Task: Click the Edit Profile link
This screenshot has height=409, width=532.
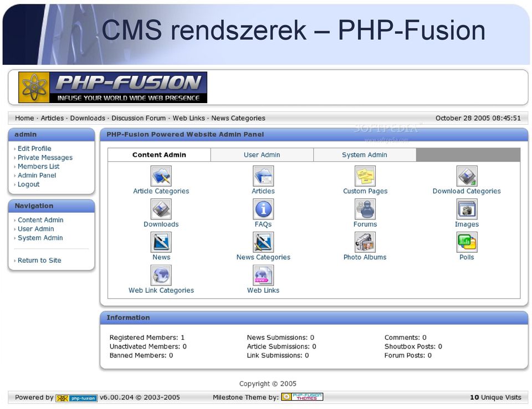Action: click(34, 149)
